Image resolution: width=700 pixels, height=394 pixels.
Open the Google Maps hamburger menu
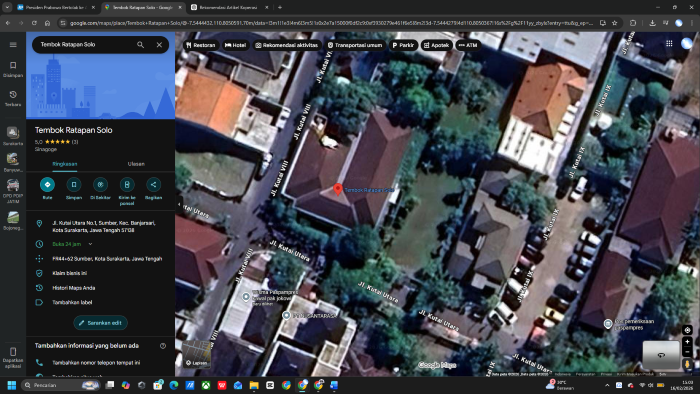(13, 45)
